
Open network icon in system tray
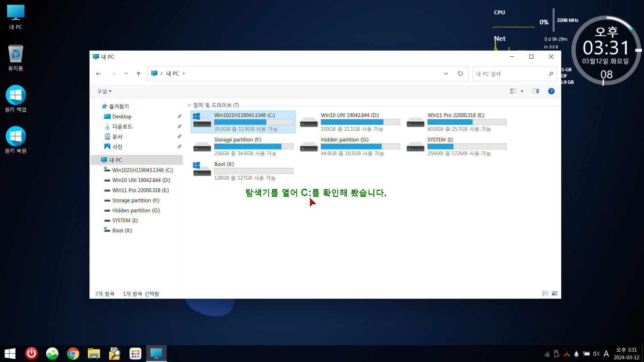click(547, 354)
